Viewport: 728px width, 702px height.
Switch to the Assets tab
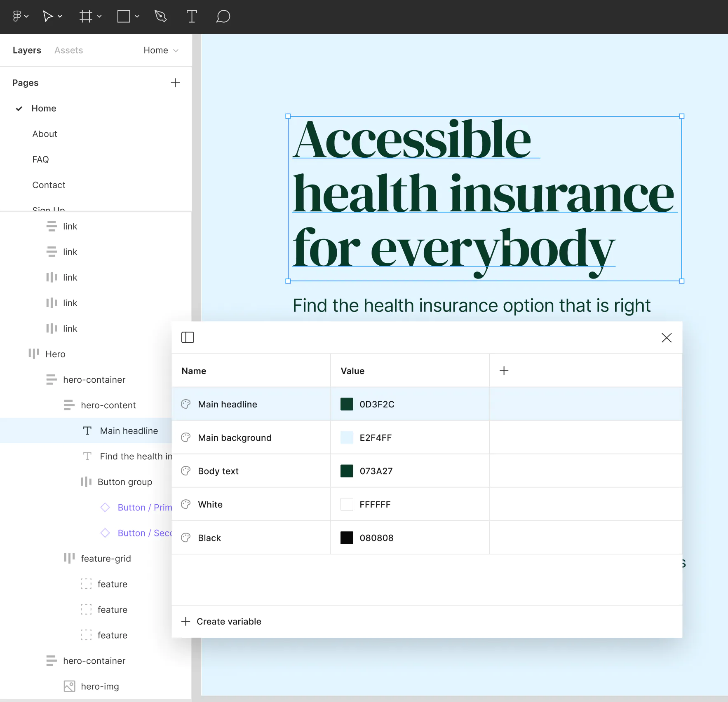click(69, 50)
